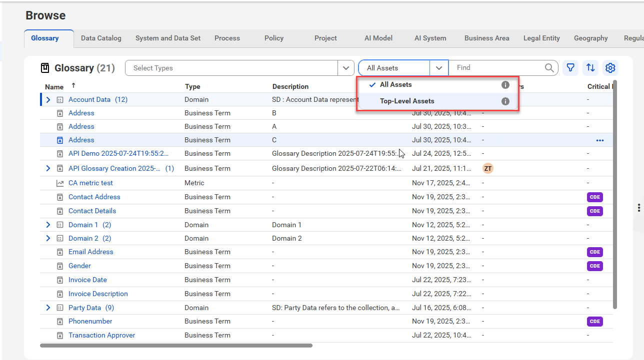Viewport: 644px width, 360px height.
Task: Open the Business Area tab
Action: click(x=487, y=38)
